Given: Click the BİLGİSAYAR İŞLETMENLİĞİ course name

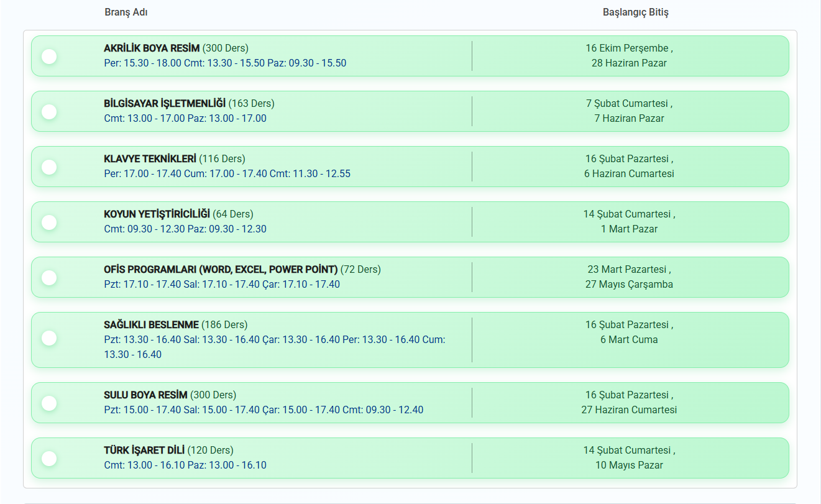Looking at the screenshot, I should point(165,104).
